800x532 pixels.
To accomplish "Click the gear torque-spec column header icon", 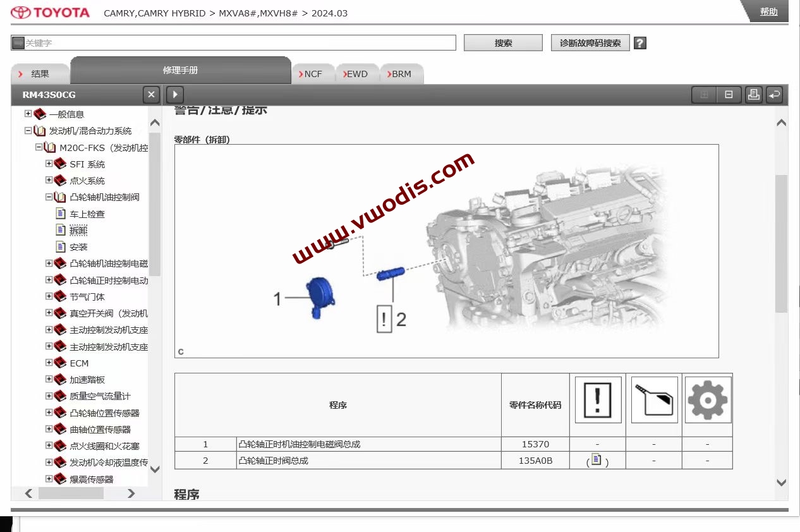I will point(707,400).
